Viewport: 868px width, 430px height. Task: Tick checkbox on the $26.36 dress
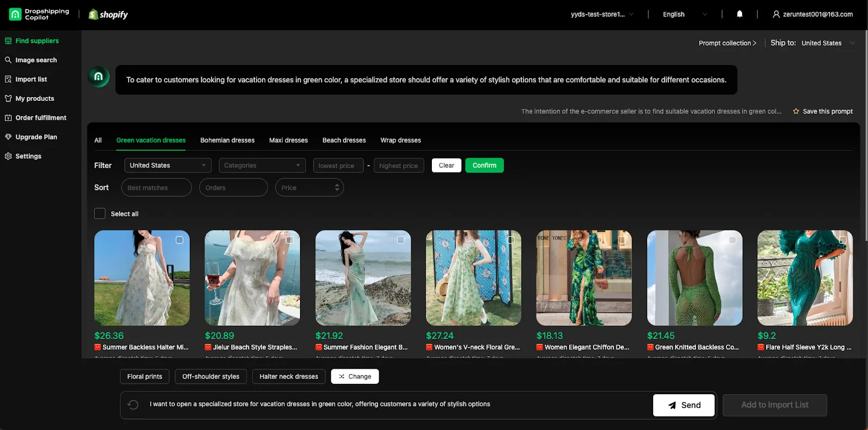coord(180,240)
